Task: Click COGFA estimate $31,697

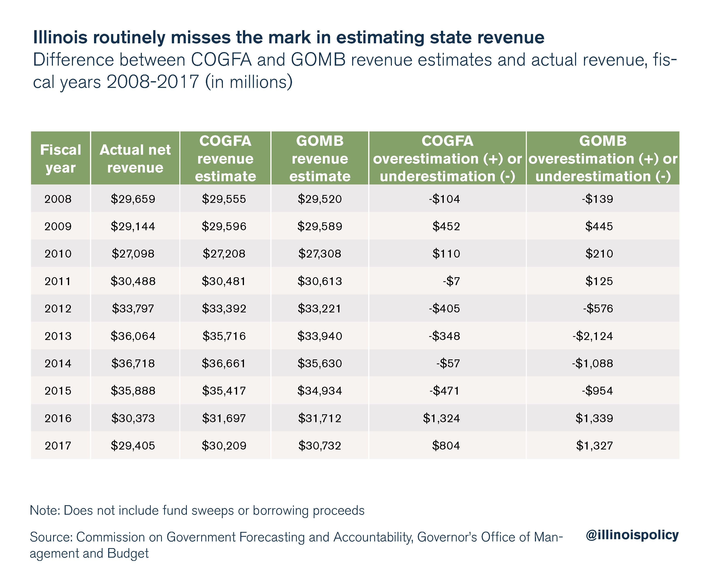Action: 224,418
